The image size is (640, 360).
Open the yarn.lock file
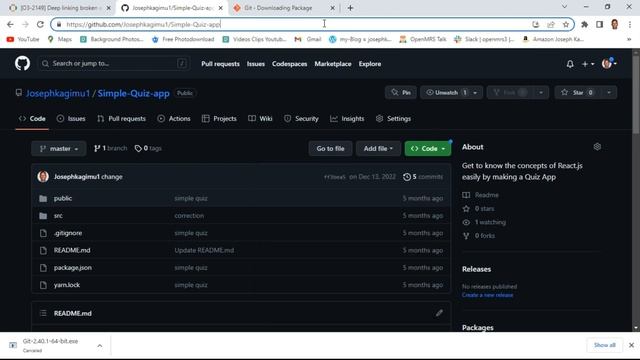pyautogui.click(x=67, y=285)
